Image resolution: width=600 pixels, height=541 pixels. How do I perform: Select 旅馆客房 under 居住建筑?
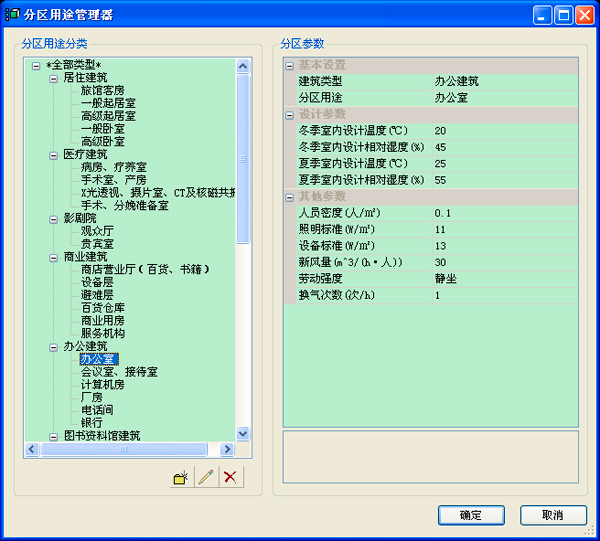(x=102, y=90)
